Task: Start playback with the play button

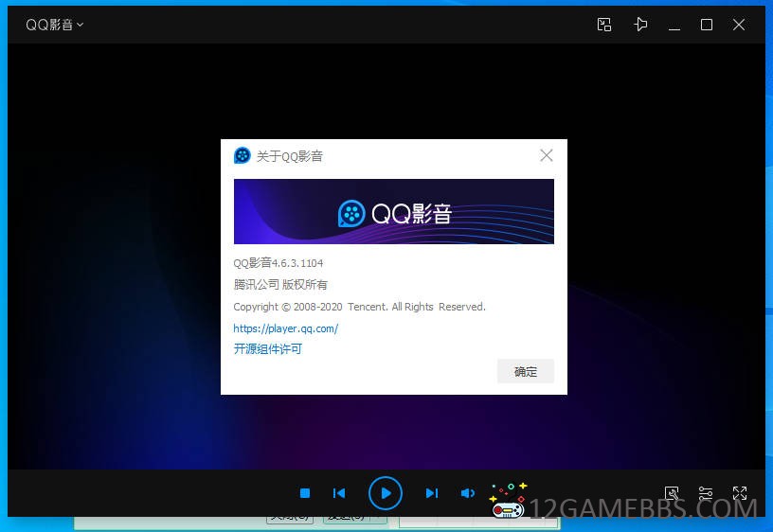Action: [x=386, y=493]
